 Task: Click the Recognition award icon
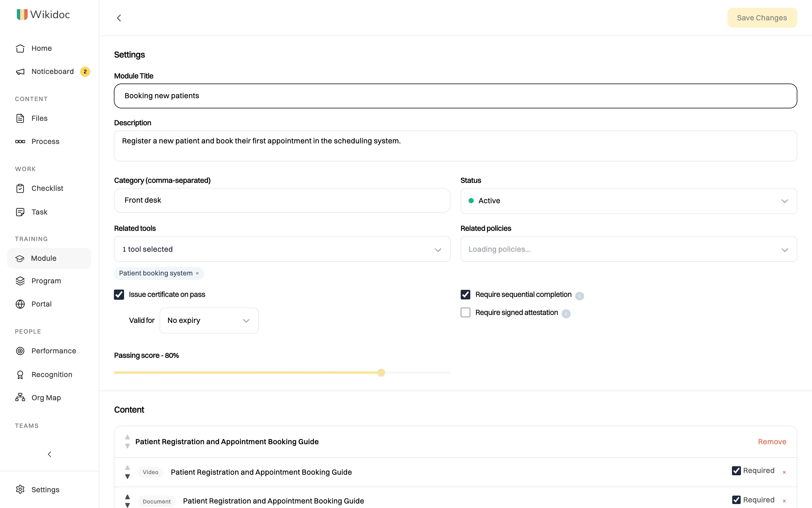[x=20, y=375]
